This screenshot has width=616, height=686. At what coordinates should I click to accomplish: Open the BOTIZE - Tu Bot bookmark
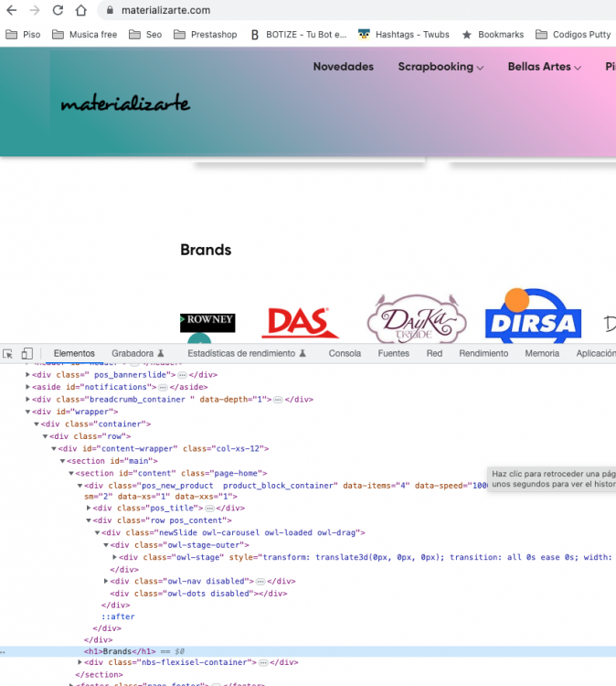(x=299, y=35)
